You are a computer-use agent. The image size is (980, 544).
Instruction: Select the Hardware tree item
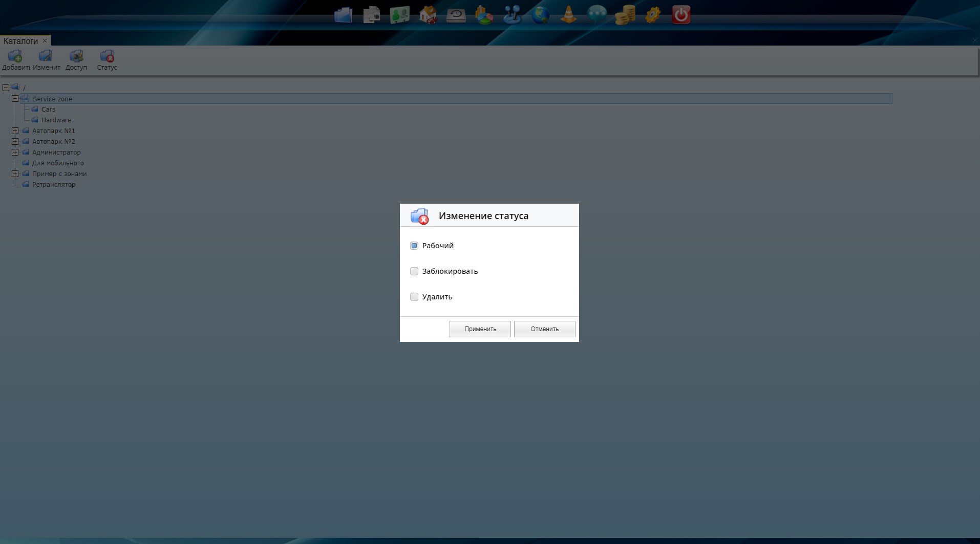coord(56,120)
